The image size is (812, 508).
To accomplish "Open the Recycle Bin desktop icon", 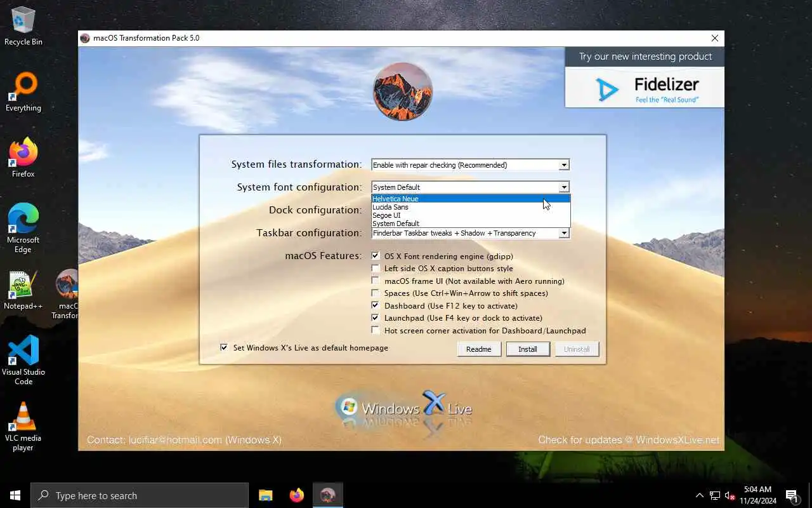I will point(23,25).
